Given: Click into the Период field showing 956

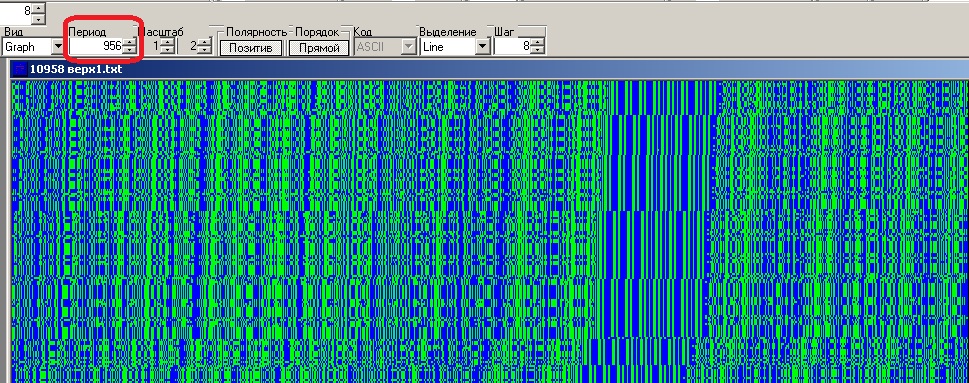Looking at the screenshot, I should tap(96, 46).
